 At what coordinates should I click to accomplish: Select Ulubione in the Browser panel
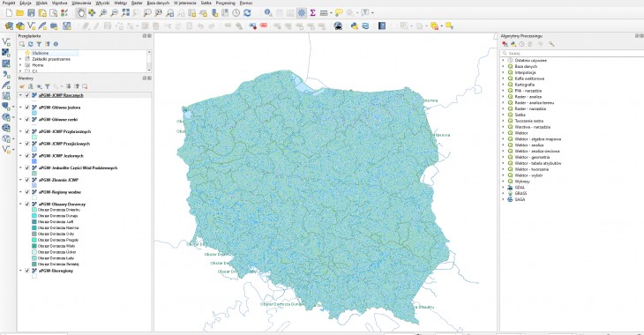pos(41,53)
